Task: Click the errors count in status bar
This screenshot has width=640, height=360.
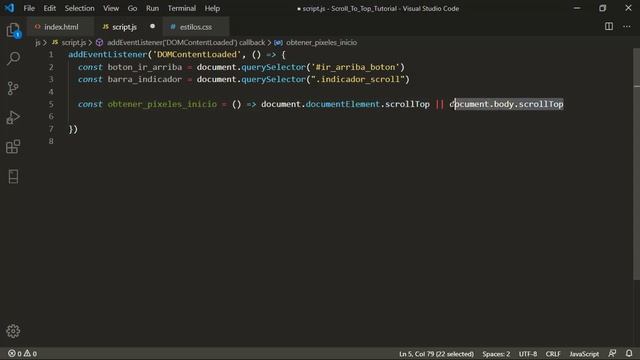Action: tap(15, 353)
